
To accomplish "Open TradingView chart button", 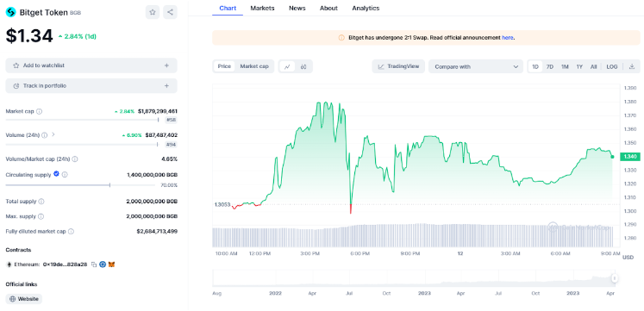I will tap(398, 66).
